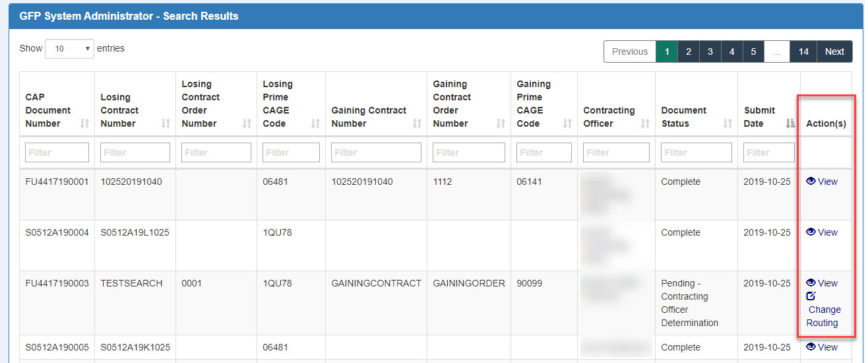This screenshot has height=363, width=868.
Task: Switch to results page 3
Action: click(710, 51)
